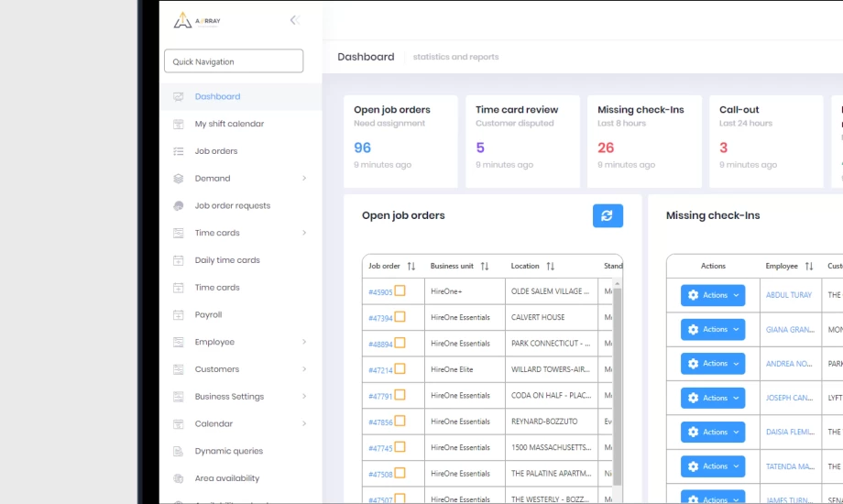Viewport: 843px width, 504px height.
Task: Click the Area availability icon
Action: pyautogui.click(x=179, y=478)
